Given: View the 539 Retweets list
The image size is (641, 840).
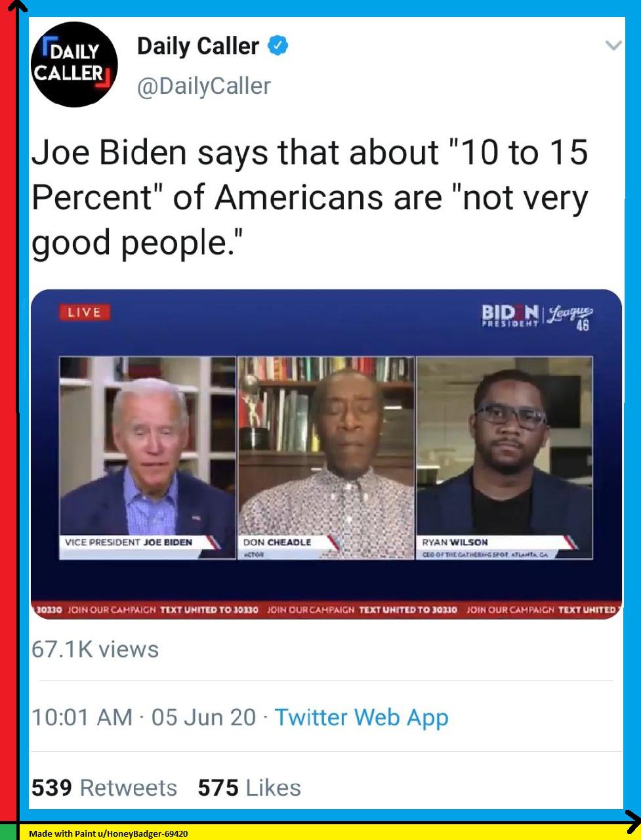Looking at the screenshot, I should 104,787.
